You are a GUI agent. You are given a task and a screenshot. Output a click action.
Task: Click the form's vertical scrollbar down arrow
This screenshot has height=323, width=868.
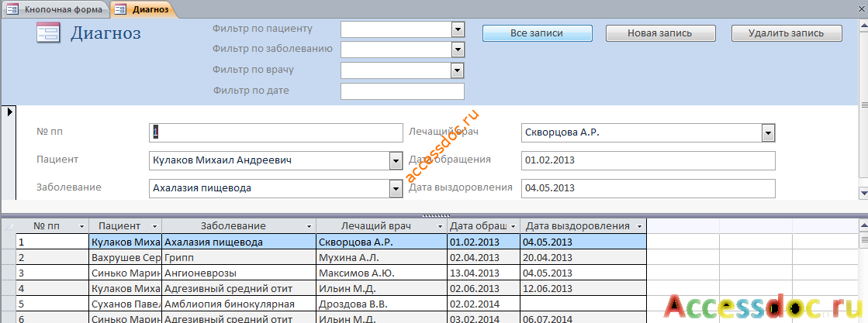[863, 192]
